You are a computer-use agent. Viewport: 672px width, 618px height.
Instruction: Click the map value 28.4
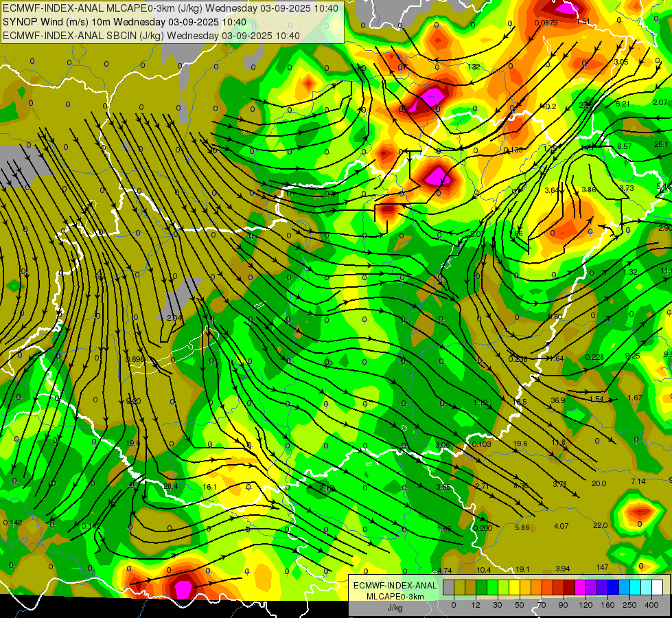tap(171, 486)
